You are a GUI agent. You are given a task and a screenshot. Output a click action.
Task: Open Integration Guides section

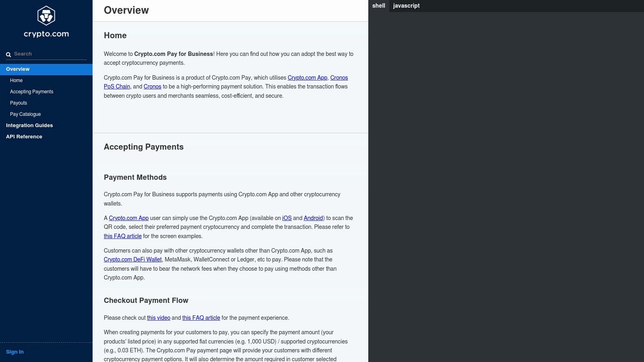tap(29, 125)
